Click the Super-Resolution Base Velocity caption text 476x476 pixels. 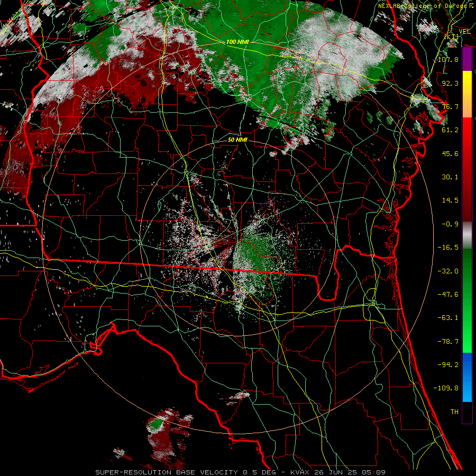click(241, 472)
